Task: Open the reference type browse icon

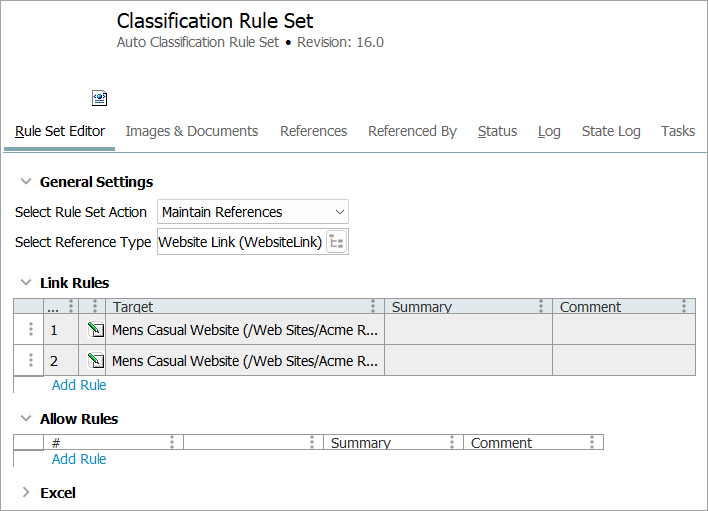Action: [337, 242]
